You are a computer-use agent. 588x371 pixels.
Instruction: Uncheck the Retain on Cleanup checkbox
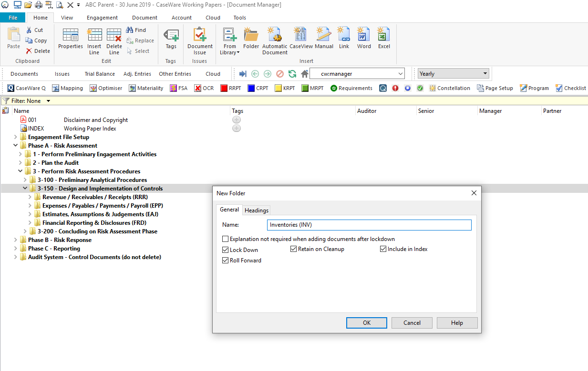(x=294, y=249)
